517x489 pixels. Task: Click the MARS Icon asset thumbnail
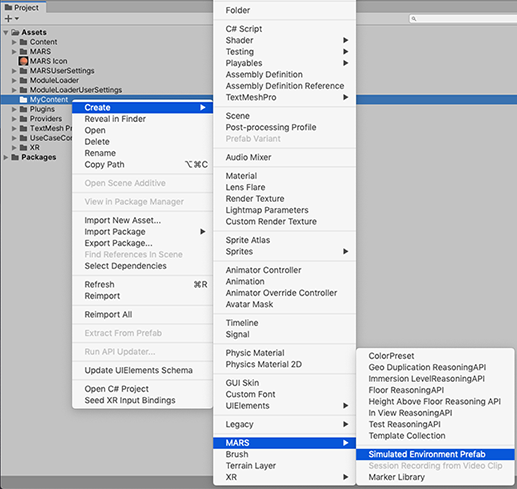click(x=23, y=61)
